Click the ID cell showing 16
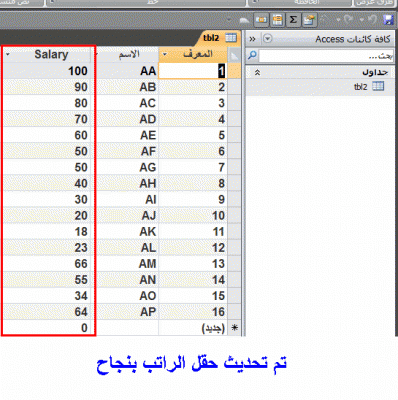 (193, 312)
